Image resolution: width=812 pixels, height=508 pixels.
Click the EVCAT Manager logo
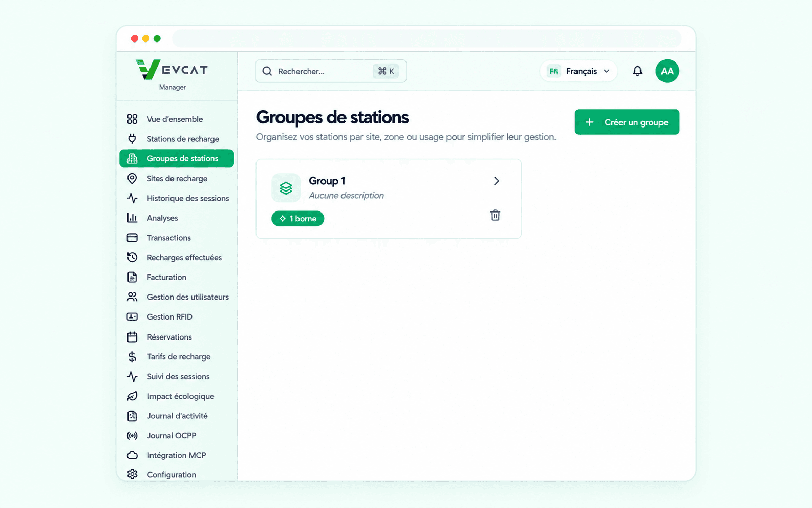click(172, 75)
